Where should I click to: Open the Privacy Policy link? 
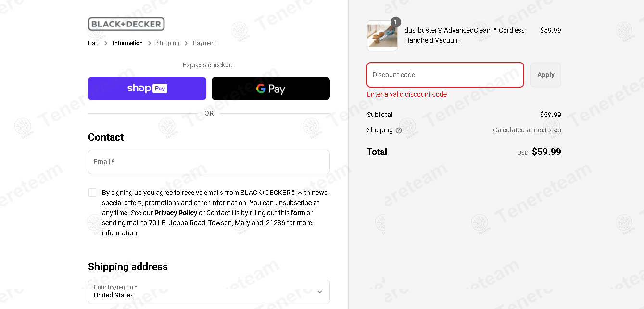click(176, 213)
